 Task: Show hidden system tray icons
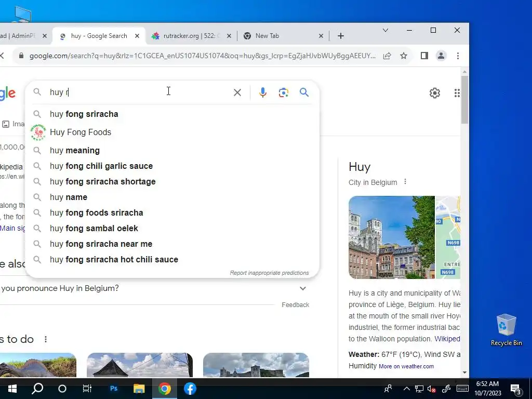pos(406,389)
